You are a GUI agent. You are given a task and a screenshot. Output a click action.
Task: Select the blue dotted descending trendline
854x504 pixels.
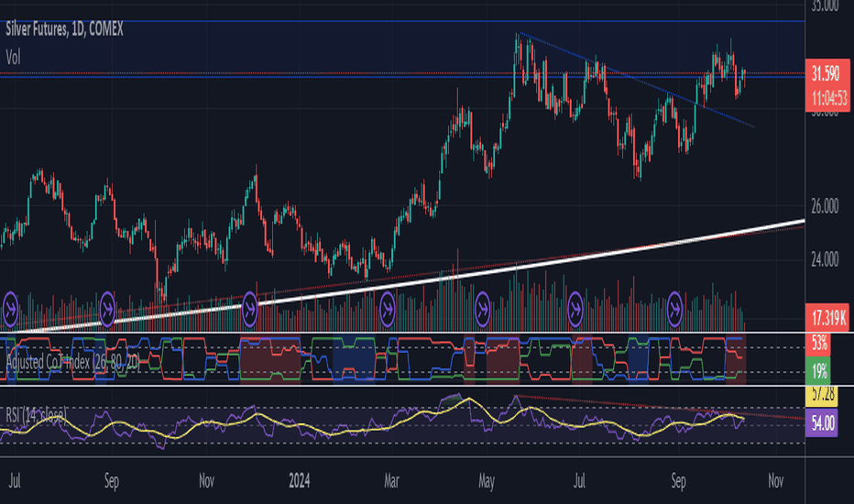click(x=637, y=80)
